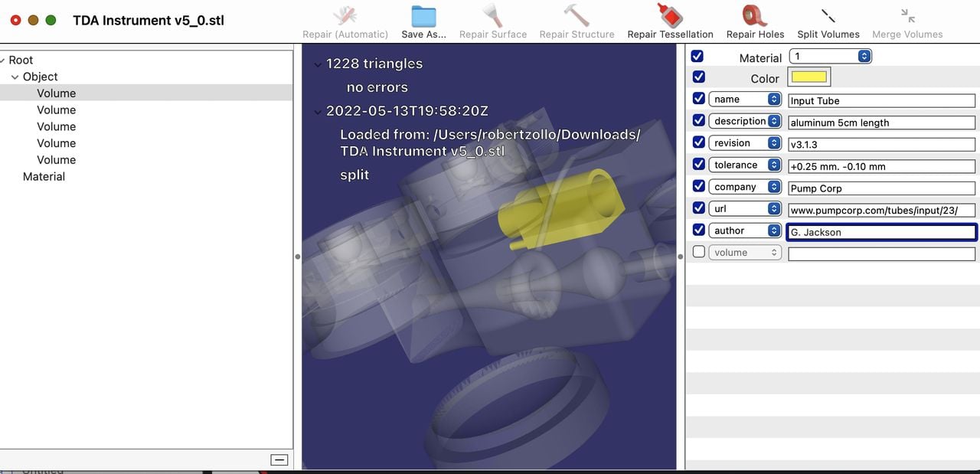Edit the G. Jackson author field

[880, 231]
